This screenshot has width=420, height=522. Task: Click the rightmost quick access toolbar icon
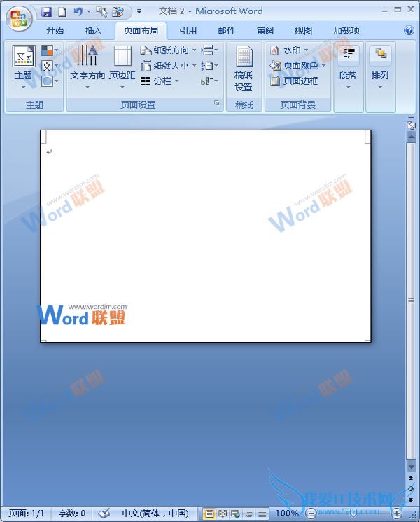coord(118,12)
